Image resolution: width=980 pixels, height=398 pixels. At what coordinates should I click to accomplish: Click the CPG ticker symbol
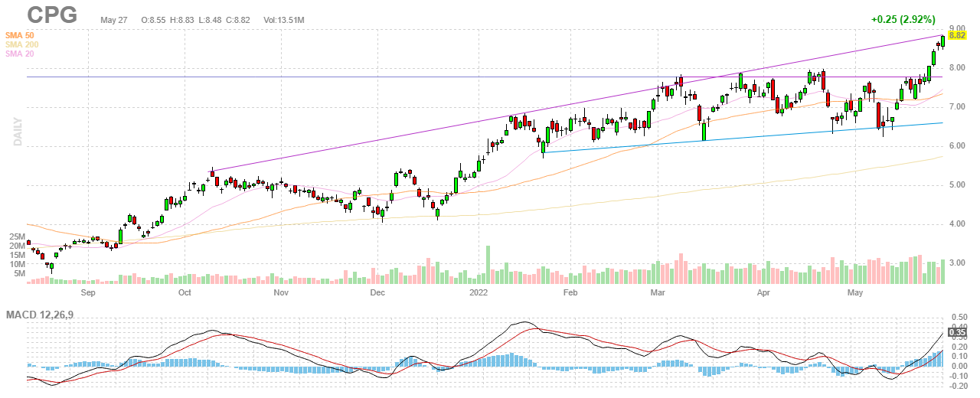[x=52, y=15]
